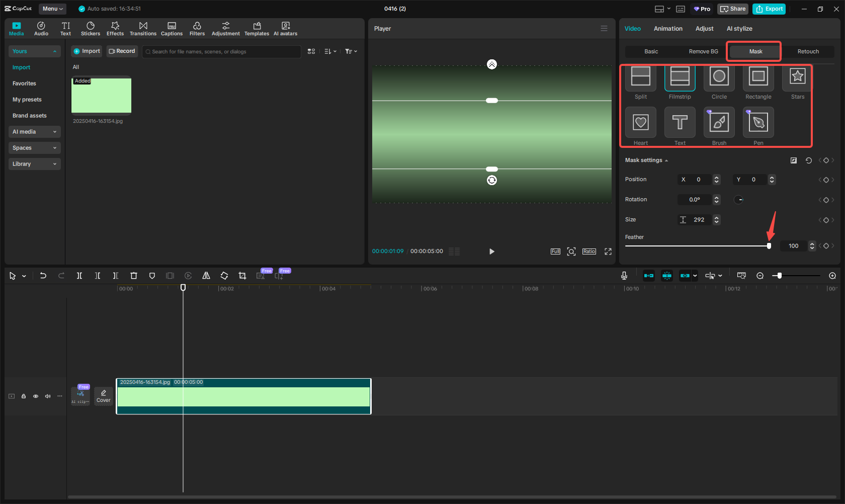Switch to the Animation tab

(668, 29)
